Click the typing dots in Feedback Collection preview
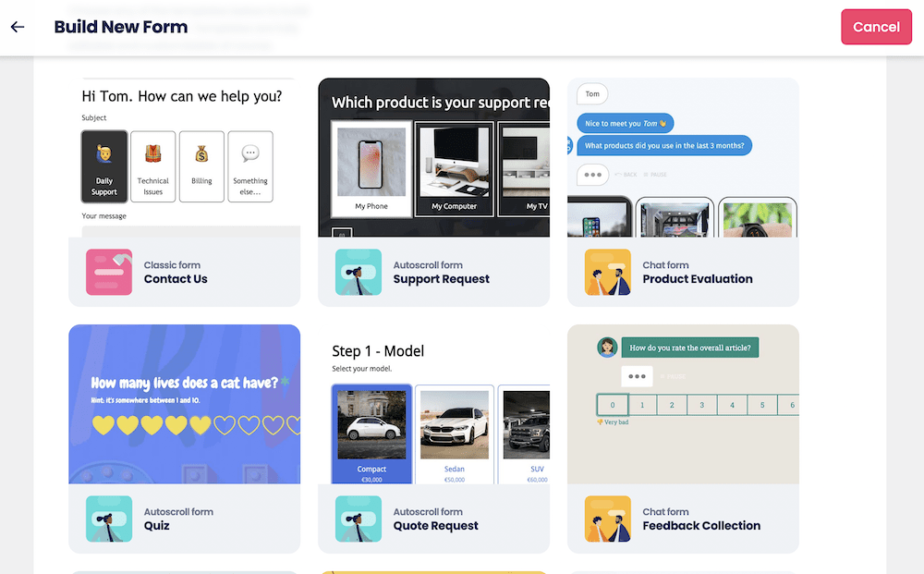Image resolution: width=924 pixels, height=574 pixels. tap(637, 376)
